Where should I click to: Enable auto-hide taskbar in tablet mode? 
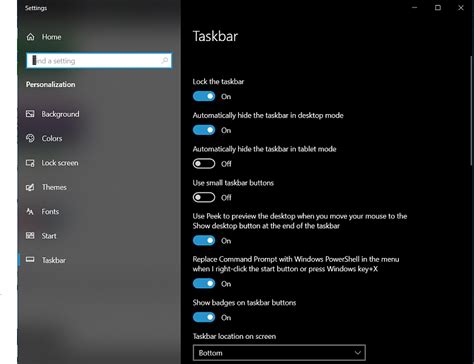click(x=204, y=164)
